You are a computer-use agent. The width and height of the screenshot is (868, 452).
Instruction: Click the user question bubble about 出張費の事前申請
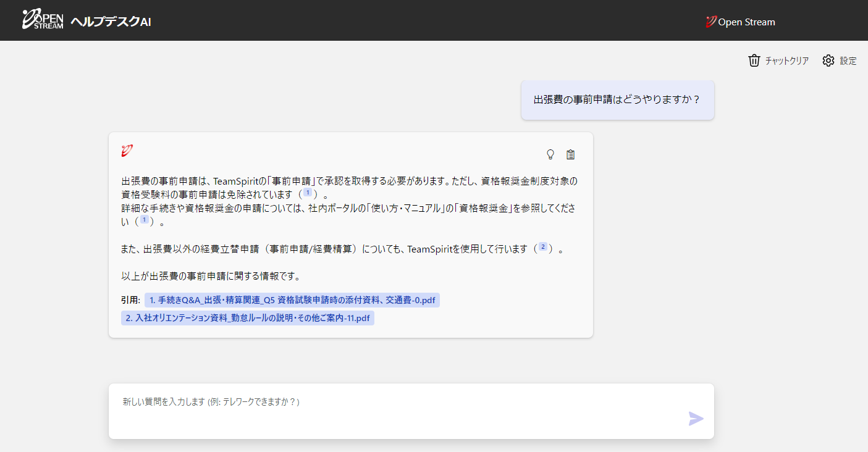617,99
